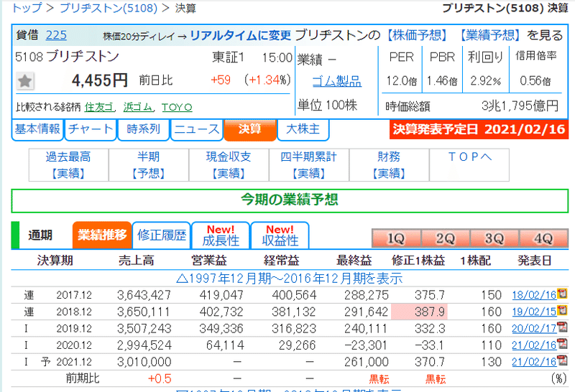
Task: Open the ゴム製品 sector link
Action: pyautogui.click(x=337, y=81)
